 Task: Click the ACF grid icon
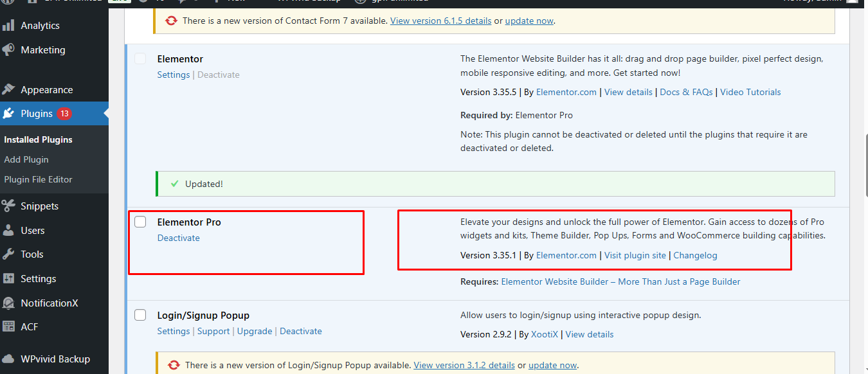(x=8, y=327)
